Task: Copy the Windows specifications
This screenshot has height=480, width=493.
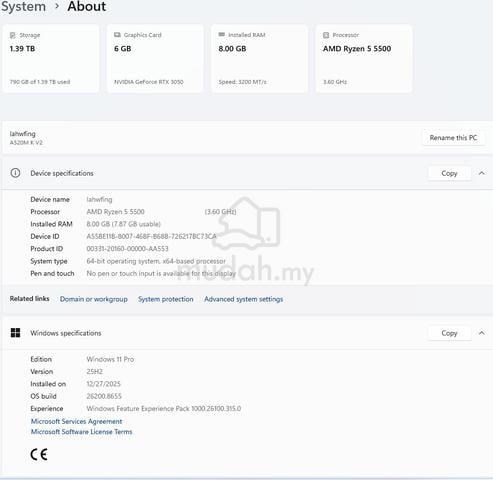Action: pos(449,333)
